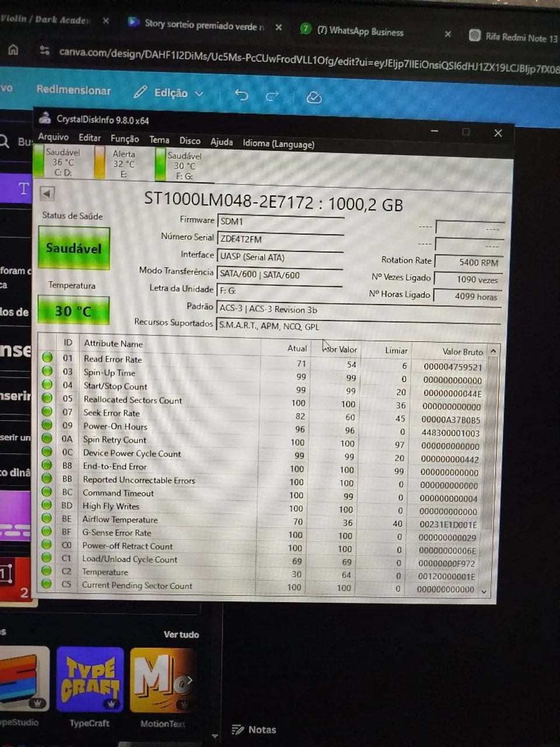
Task: Click the green Saudável health status button
Action: pyautogui.click(x=73, y=249)
